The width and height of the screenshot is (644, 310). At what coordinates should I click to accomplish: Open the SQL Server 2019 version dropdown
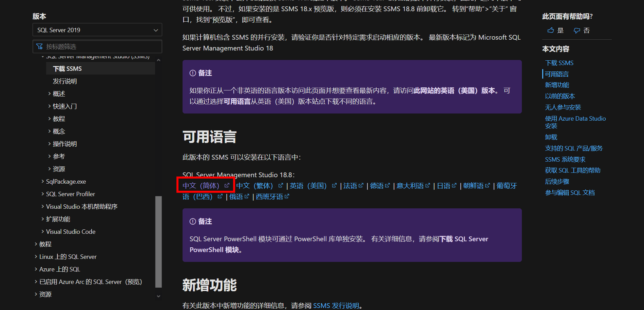tap(97, 30)
